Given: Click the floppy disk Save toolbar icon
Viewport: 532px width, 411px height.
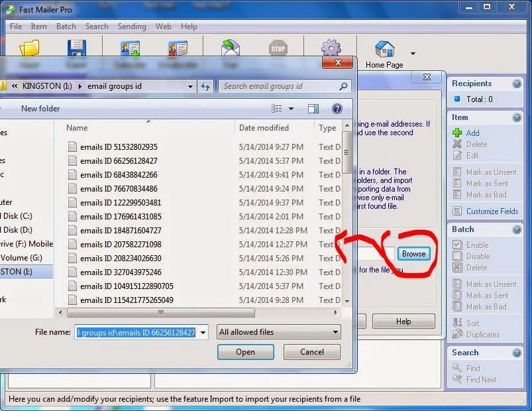Looking at the screenshot, I should [77, 48].
